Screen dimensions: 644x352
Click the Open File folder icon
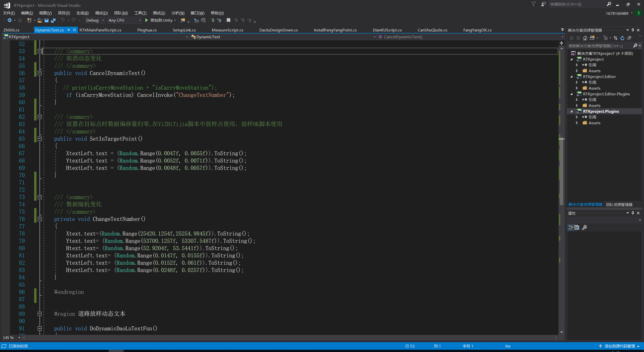pyautogui.click(x=40, y=20)
